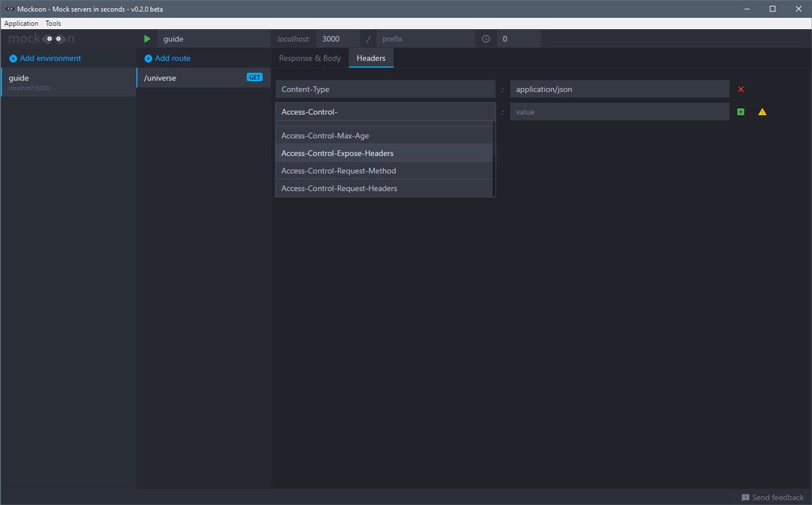Image resolution: width=812 pixels, height=505 pixels.
Task: Click the green plus to add the header
Action: click(x=740, y=112)
